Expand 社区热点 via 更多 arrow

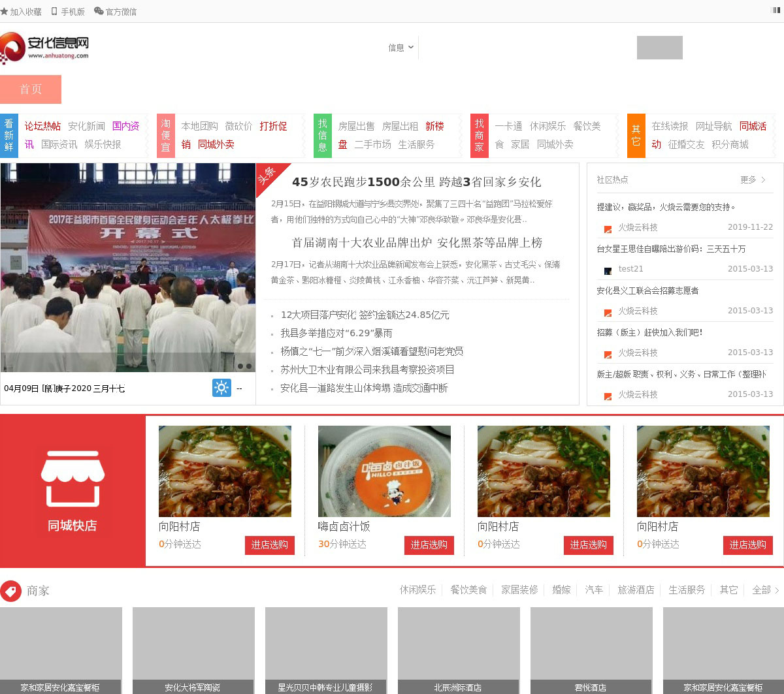[x=753, y=180]
